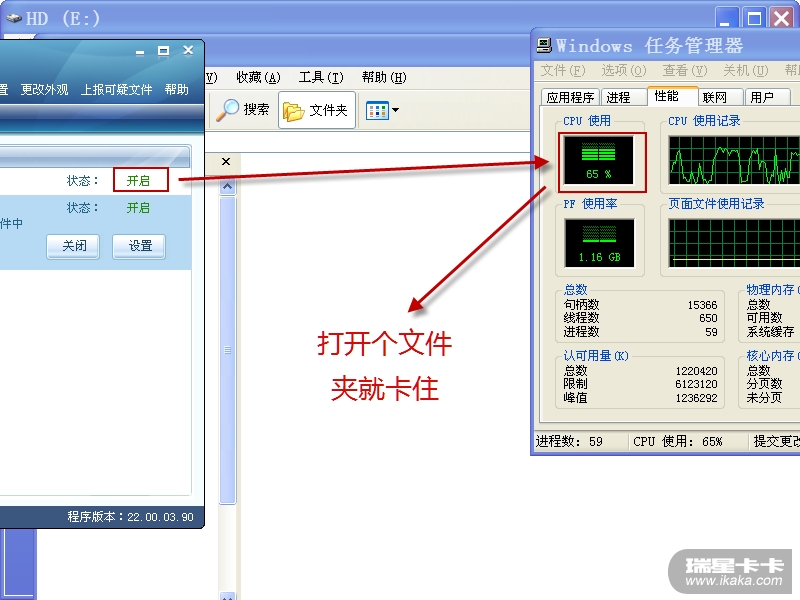The image size is (800, 600).
Task: Open the 工具(T) menu in Explorer
Action: pos(321,78)
